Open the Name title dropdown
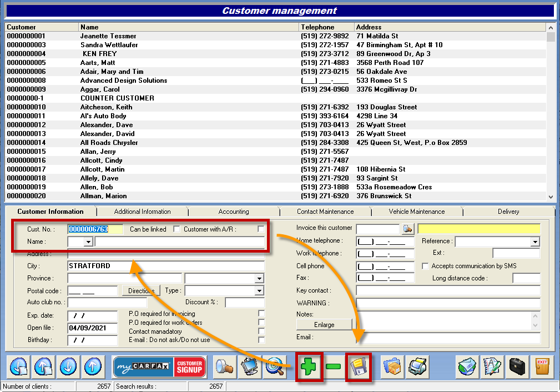The height and width of the screenshot is (392, 560). (x=88, y=242)
